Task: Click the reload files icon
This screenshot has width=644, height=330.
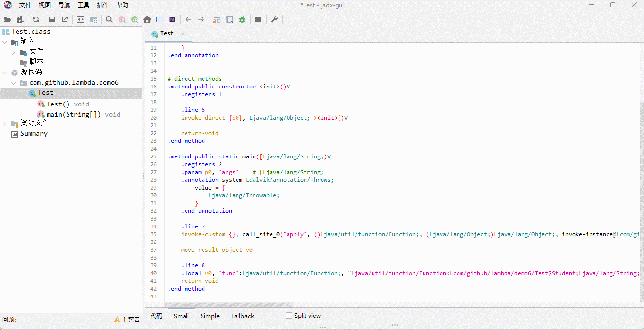Action: [x=36, y=20]
